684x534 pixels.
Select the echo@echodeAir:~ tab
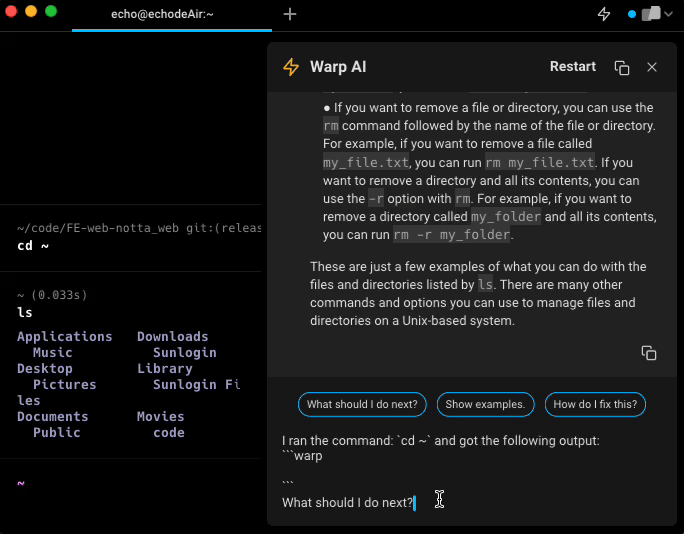(x=172, y=15)
